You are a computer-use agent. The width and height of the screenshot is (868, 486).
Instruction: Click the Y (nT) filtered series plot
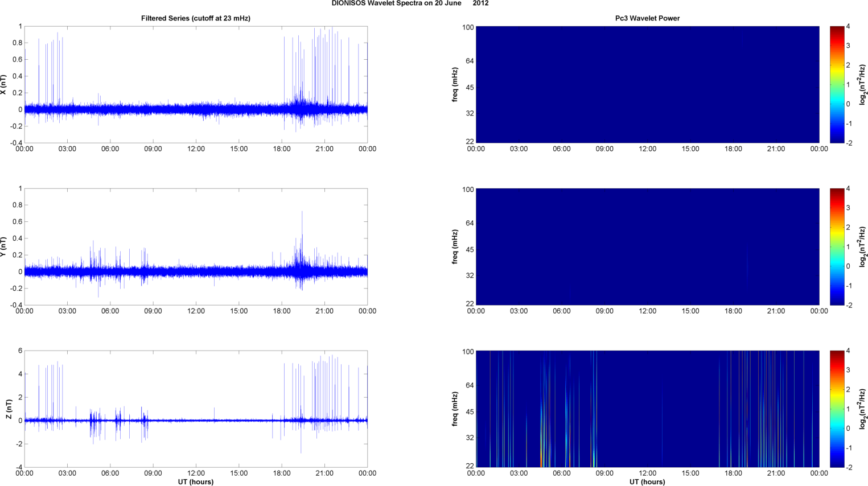pos(196,247)
